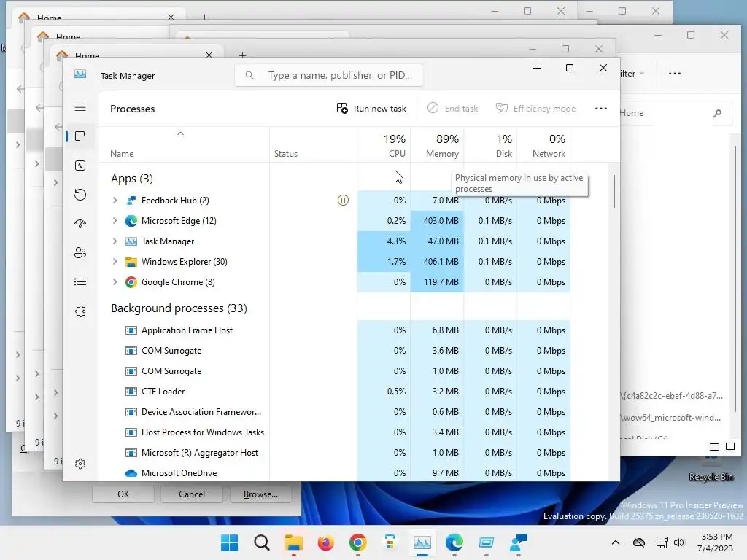Open App history page in sidebar
This screenshot has height=560, width=747.
(80, 194)
